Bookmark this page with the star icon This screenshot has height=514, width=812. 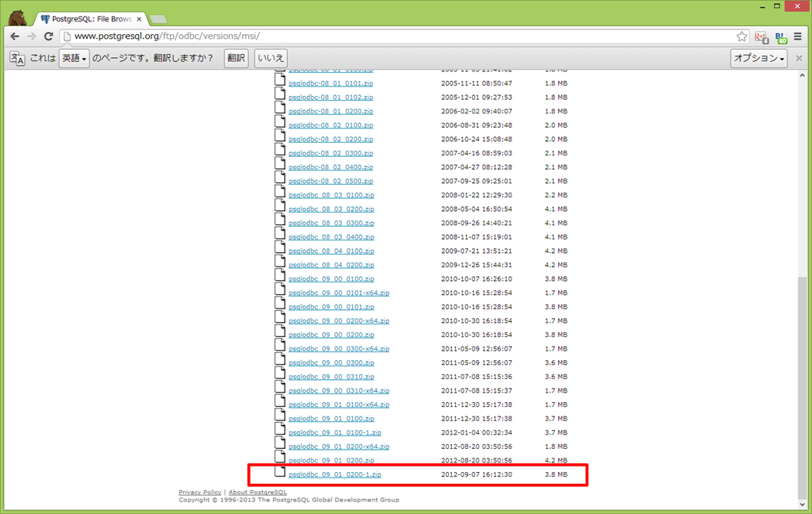[x=741, y=36]
